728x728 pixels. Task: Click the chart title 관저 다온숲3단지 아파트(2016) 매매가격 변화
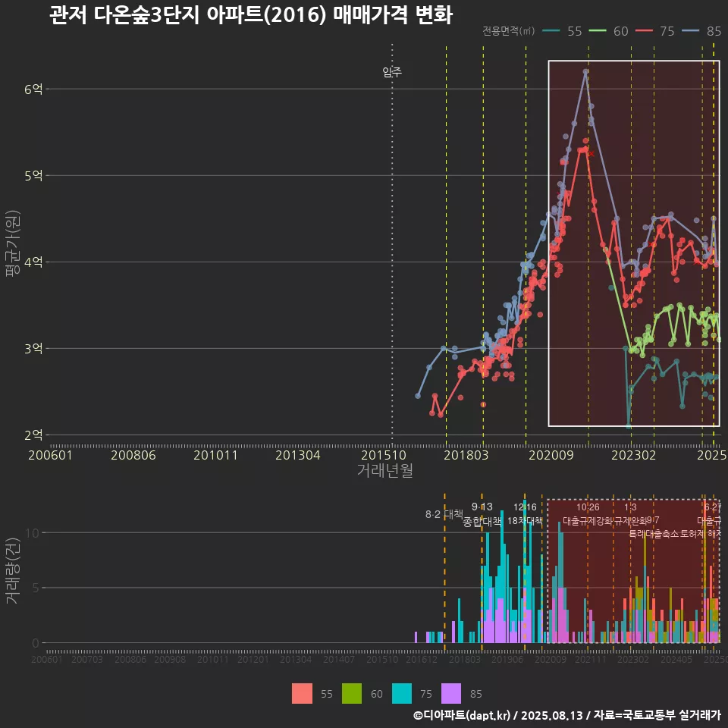tap(251, 15)
